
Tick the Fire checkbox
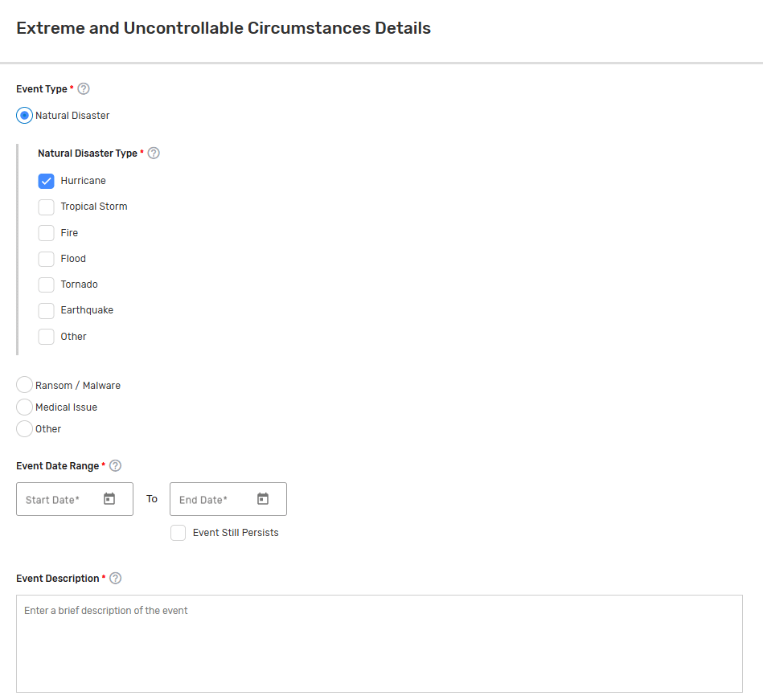(x=46, y=233)
